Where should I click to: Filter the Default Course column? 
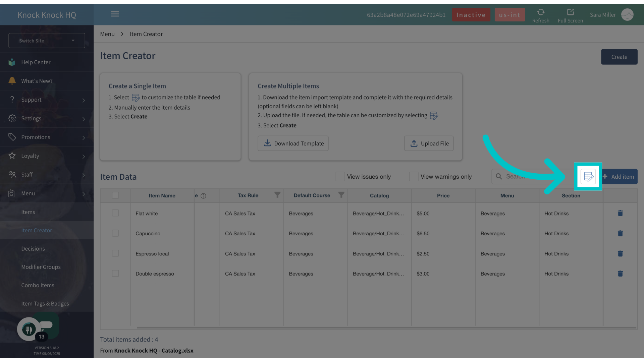pyautogui.click(x=341, y=195)
